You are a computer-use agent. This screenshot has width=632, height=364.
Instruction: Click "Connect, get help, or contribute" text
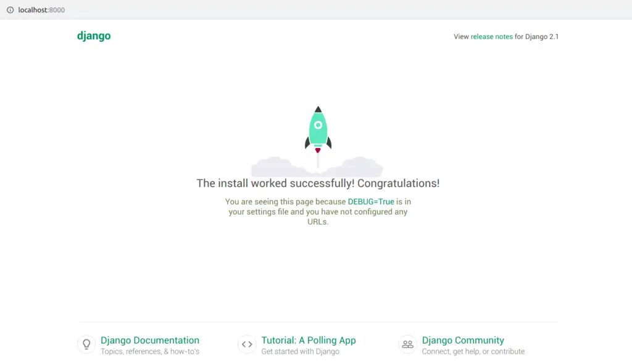[x=473, y=352]
